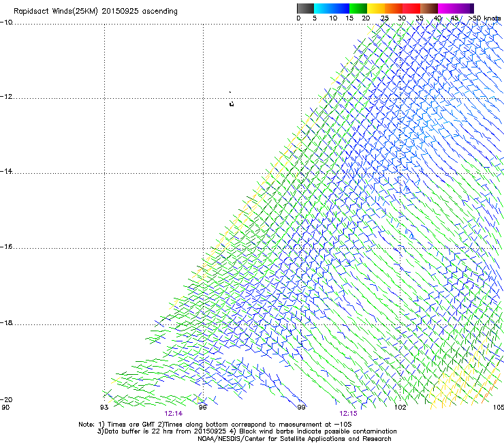The width and height of the screenshot is (504, 443).
Task: Click the gray 0-5 knot legend segment
Action: click(x=305, y=8)
